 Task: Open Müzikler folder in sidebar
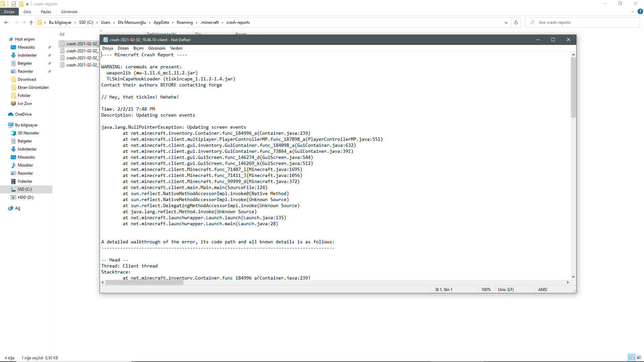click(25, 165)
